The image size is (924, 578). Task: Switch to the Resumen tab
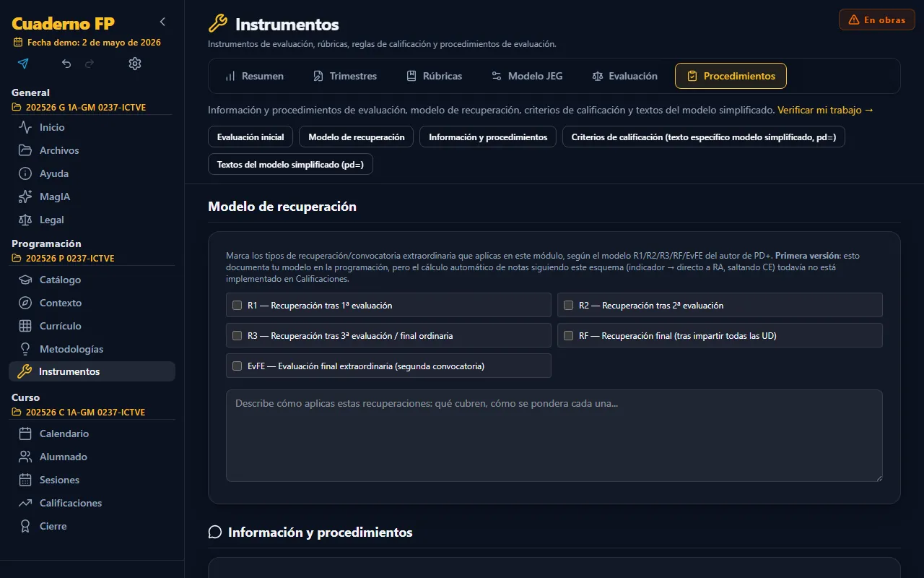(254, 76)
